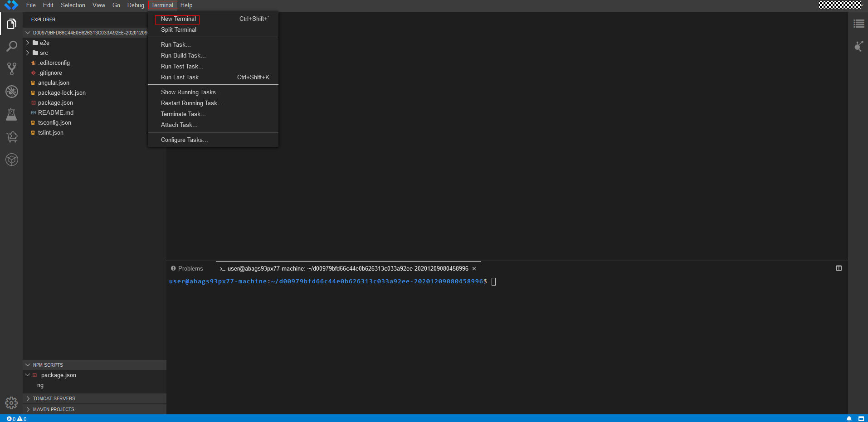The image size is (868, 422).
Task: Open the Debug bug icon view
Action: 11,92
